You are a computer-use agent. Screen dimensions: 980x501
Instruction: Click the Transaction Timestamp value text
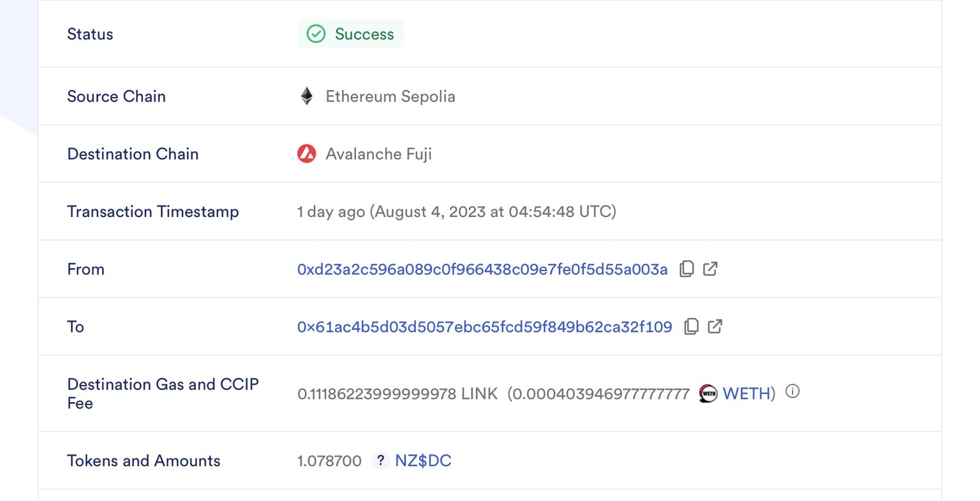(x=456, y=211)
